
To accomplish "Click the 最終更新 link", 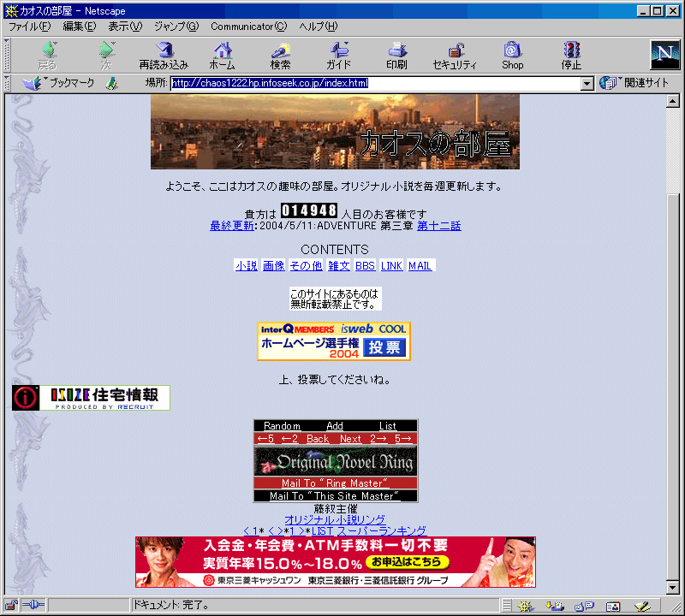I will click(232, 226).
